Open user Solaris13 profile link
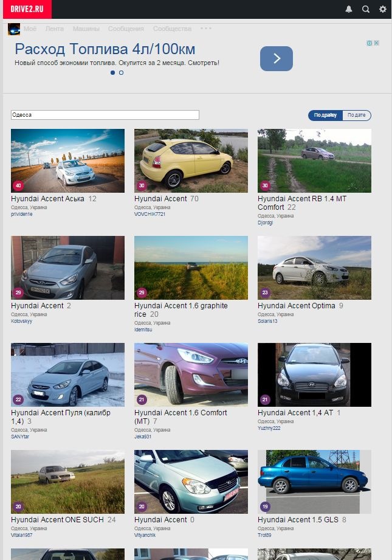This screenshot has width=392, height=560. point(267,320)
